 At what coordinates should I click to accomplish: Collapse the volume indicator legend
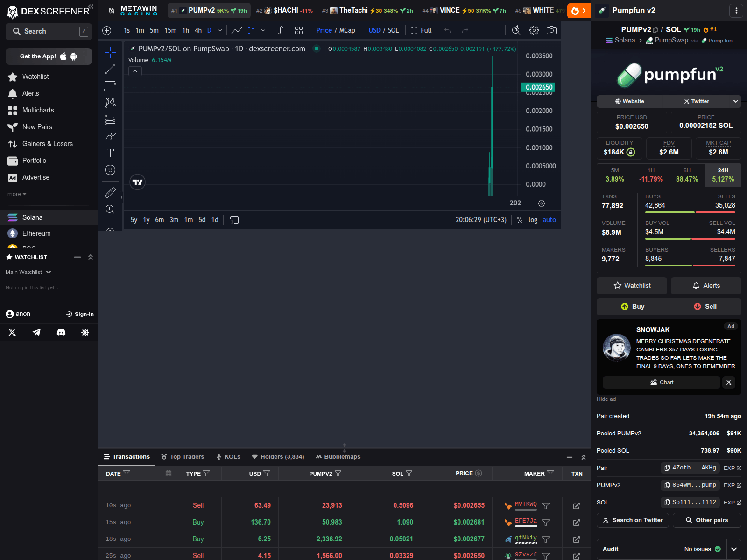(x=135, y=71)
